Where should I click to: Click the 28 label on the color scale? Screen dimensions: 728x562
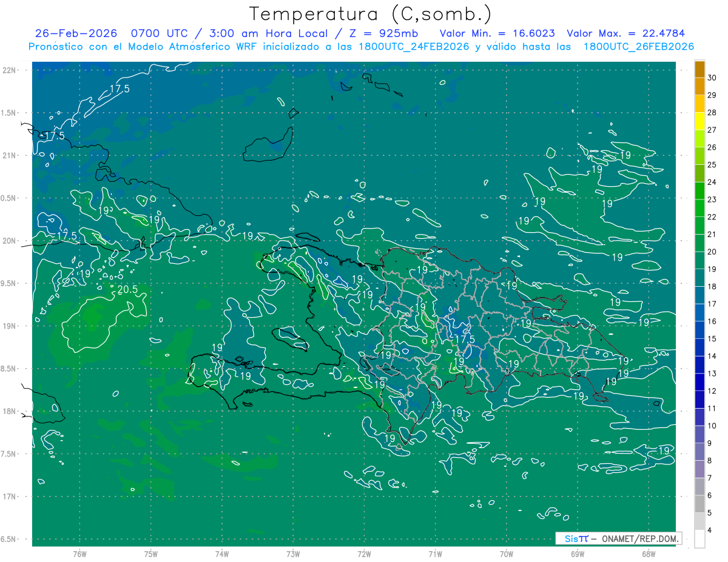coord(712,112)
